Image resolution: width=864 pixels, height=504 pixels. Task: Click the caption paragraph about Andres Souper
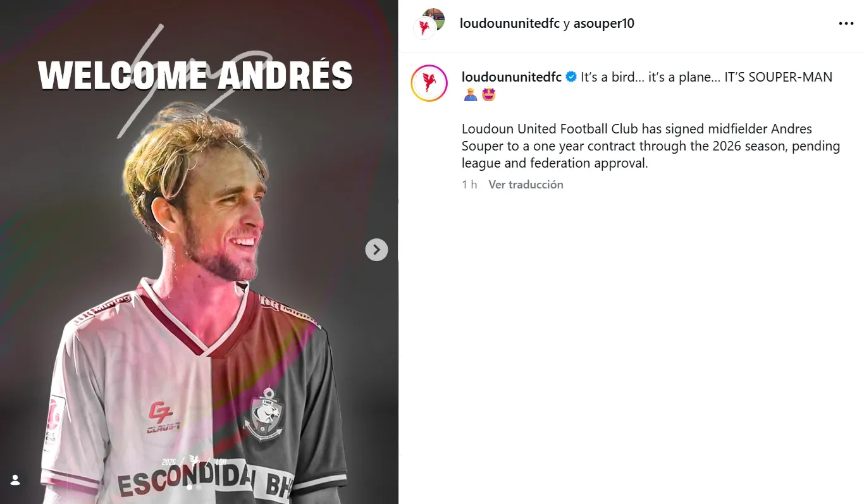click(651, 146)
